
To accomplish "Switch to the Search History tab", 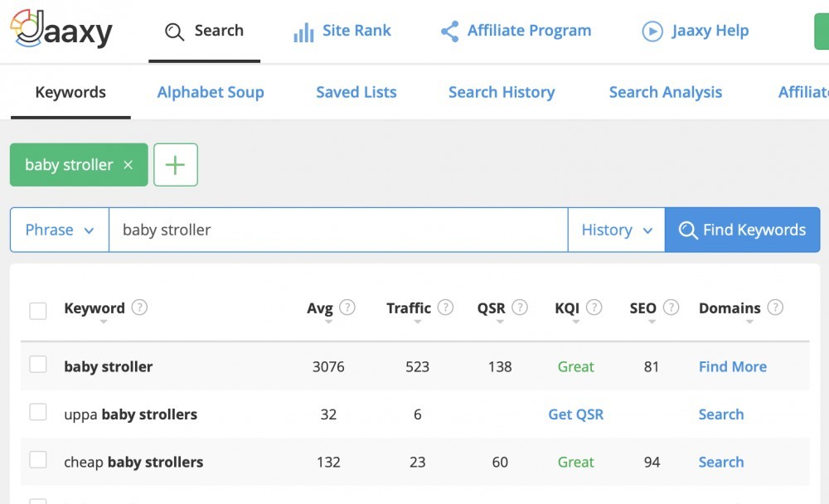I will pos(502,93).
